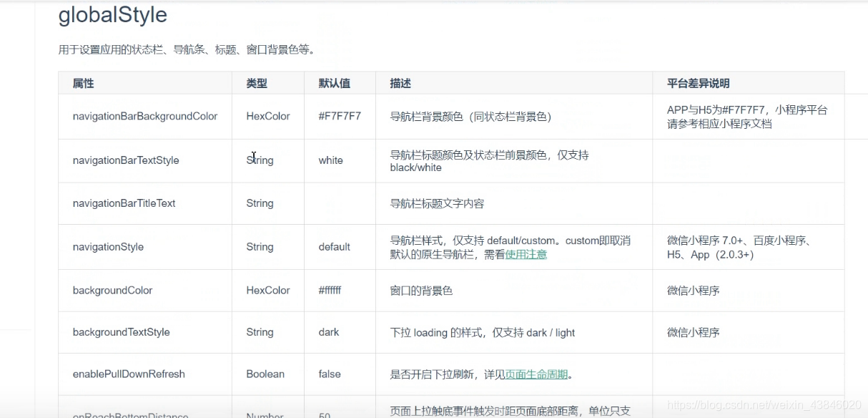The width and height of the screenshot is (868, 418).
Task: Click the intro sentence 用于设置应用的状态栏
Action: pyautogui.click(x=187, y=49)
